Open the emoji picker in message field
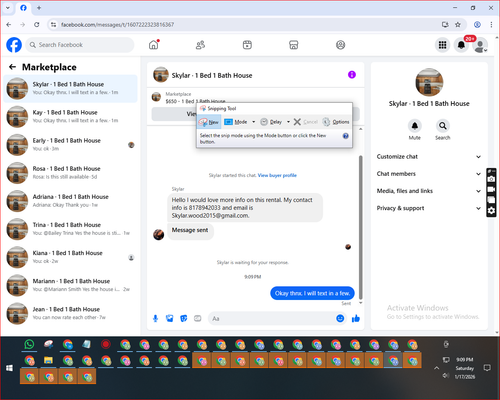Image resolution: width=500 pixels, height=400 pixels. [340, 319]
